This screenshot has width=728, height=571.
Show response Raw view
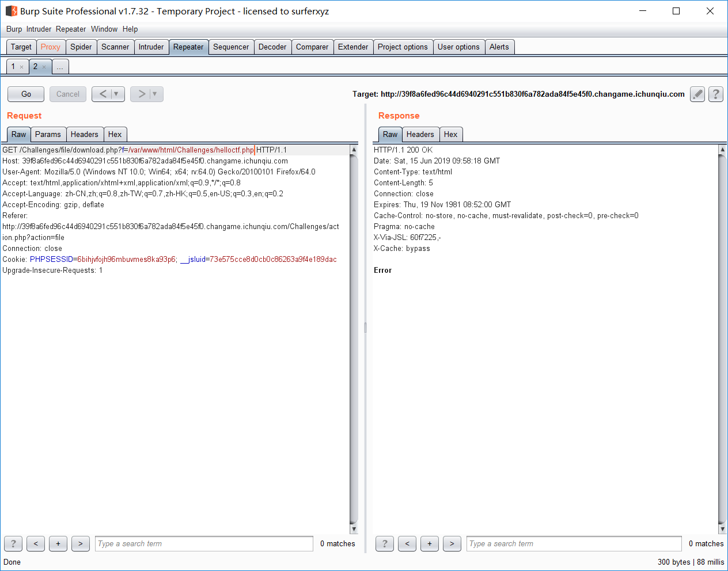coord(390,134)
